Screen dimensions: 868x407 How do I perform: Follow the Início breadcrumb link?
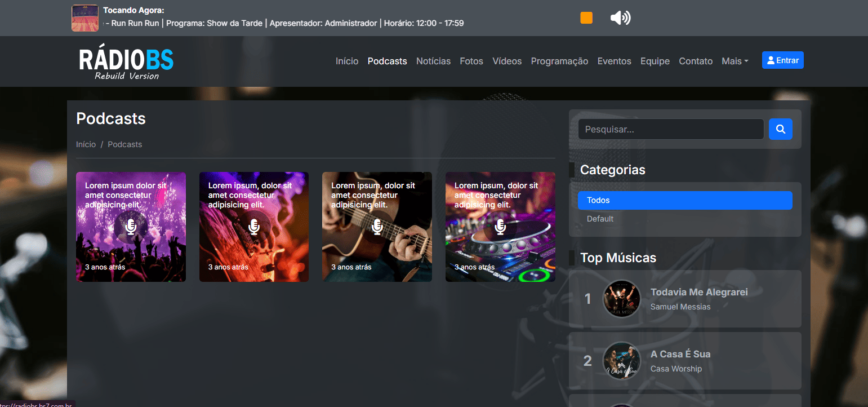(86, 144)
